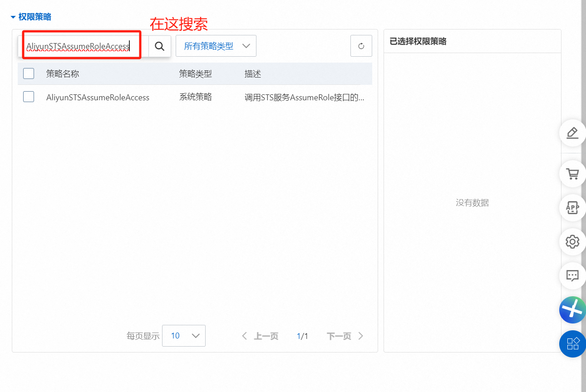
Task: Click the 系统策略 cell
Action: [196, 97]
